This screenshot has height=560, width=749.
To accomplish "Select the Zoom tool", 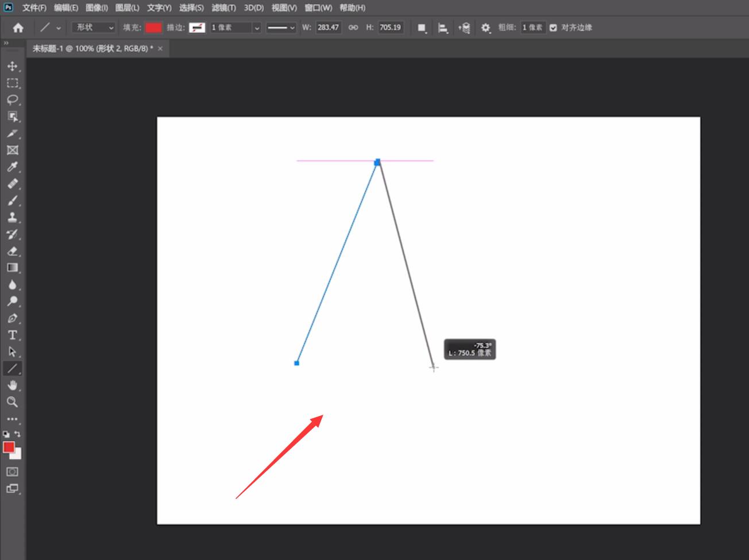I will (12, 402).
